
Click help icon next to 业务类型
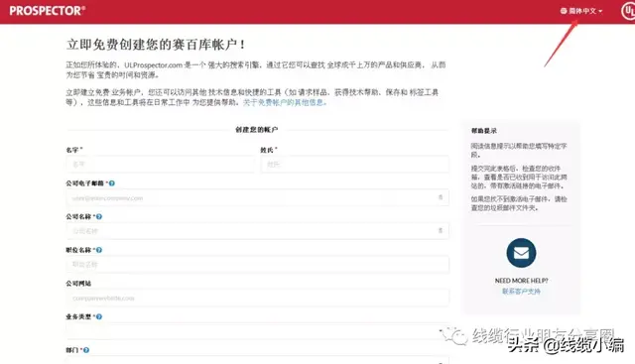(x=99, y=316)
